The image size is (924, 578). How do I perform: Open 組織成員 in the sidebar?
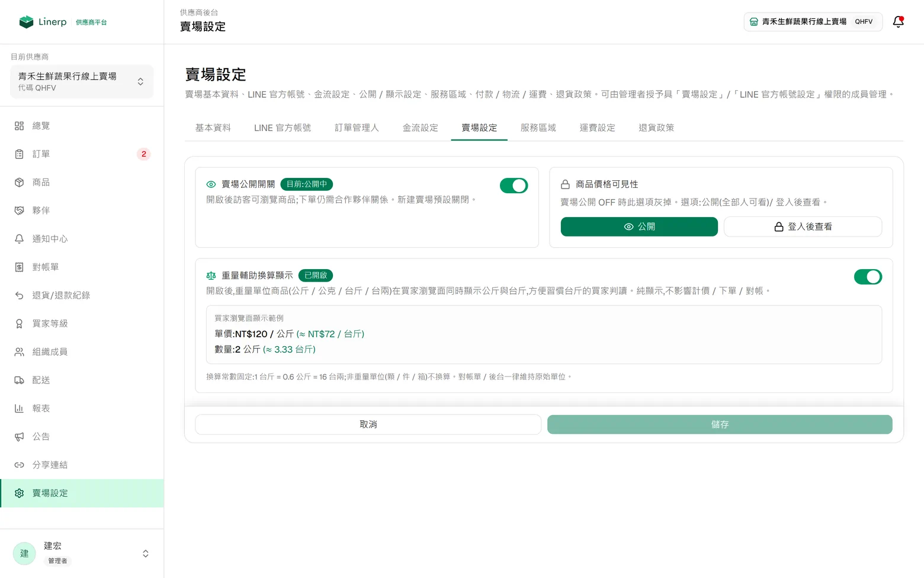[x=82, y=352]
